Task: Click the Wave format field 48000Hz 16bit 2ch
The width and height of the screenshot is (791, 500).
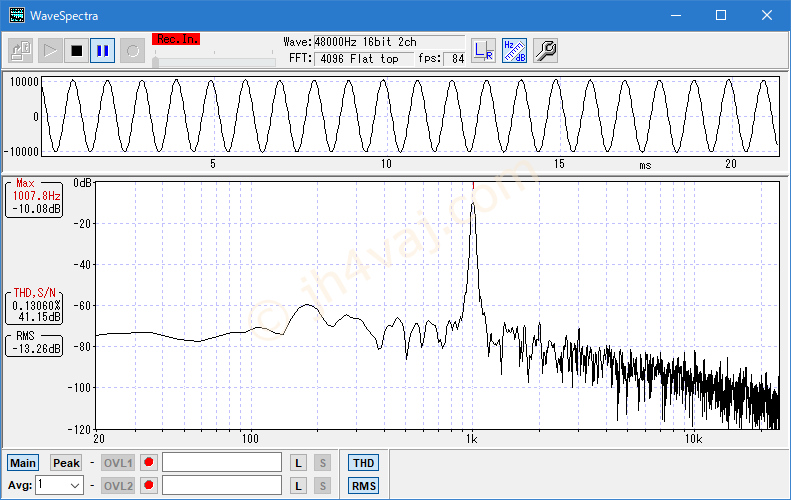Action: click(389, 42)
